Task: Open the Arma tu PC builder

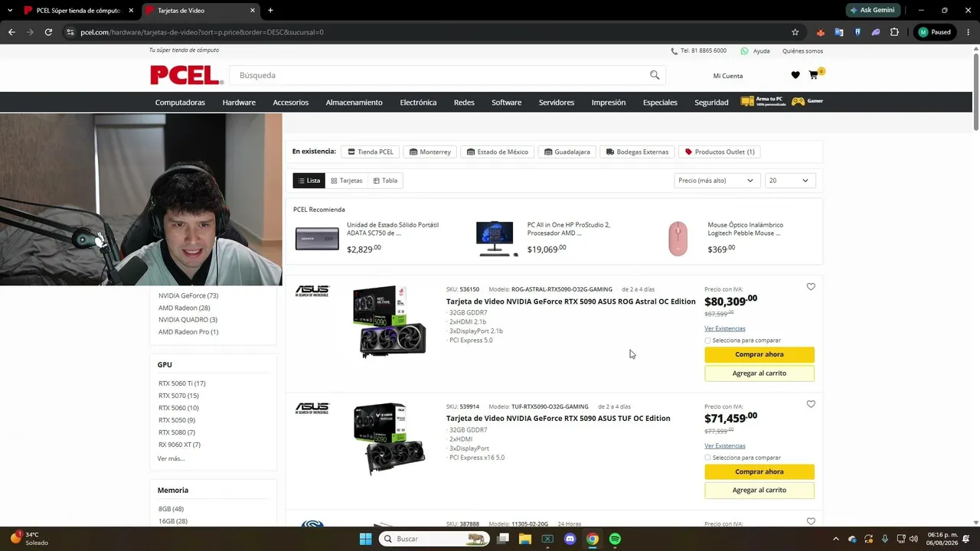Action: [x=762, y=101]
